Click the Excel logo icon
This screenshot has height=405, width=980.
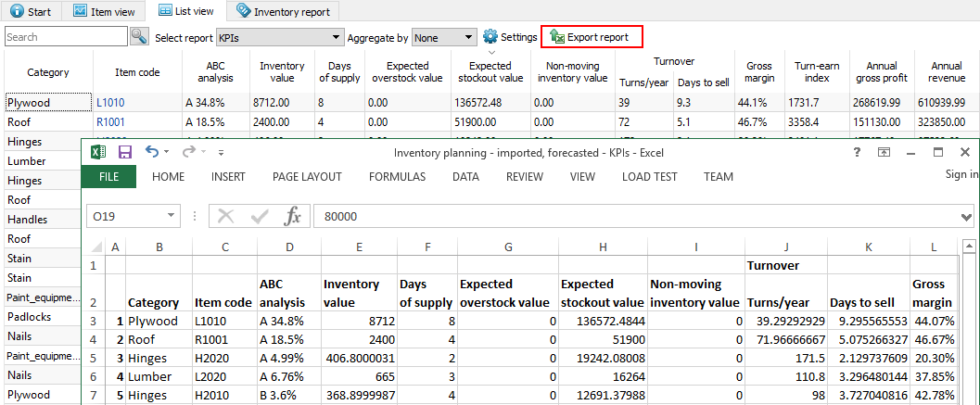click(98, 152)
